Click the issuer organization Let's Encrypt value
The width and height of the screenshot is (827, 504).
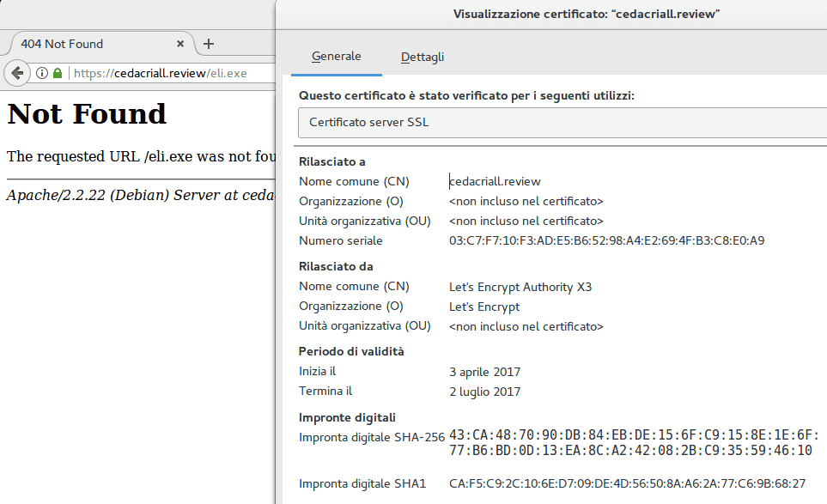tap(484, 307)
